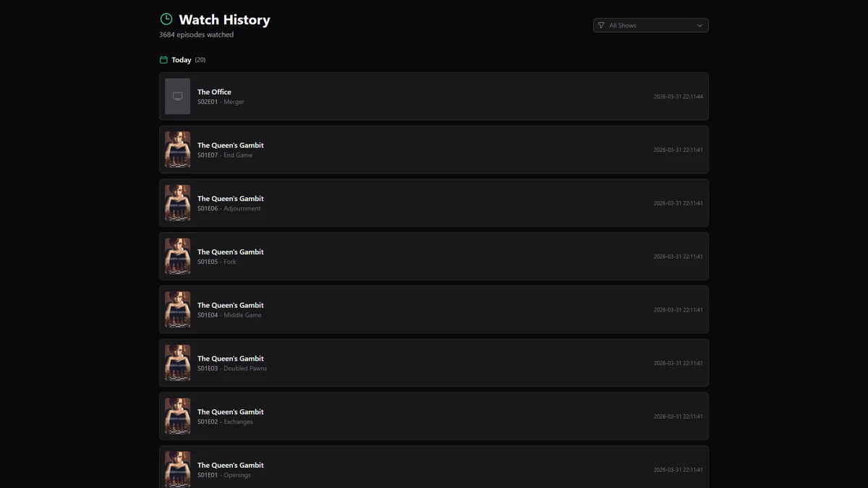Select the S01E05 Fork episode label
This screenshot has width=868, height=488.
[216, 262]
